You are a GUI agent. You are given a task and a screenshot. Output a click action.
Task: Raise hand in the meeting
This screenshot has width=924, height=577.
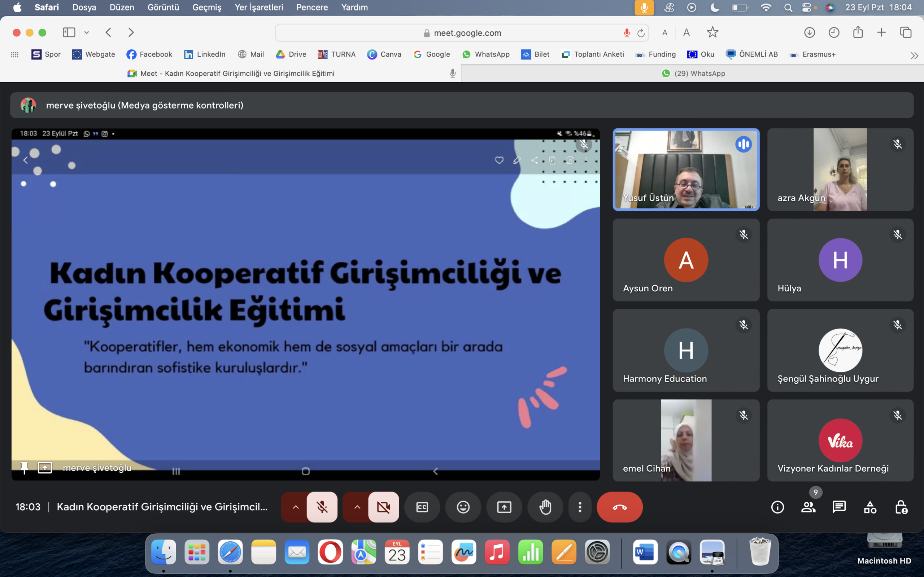click(545, 507)
